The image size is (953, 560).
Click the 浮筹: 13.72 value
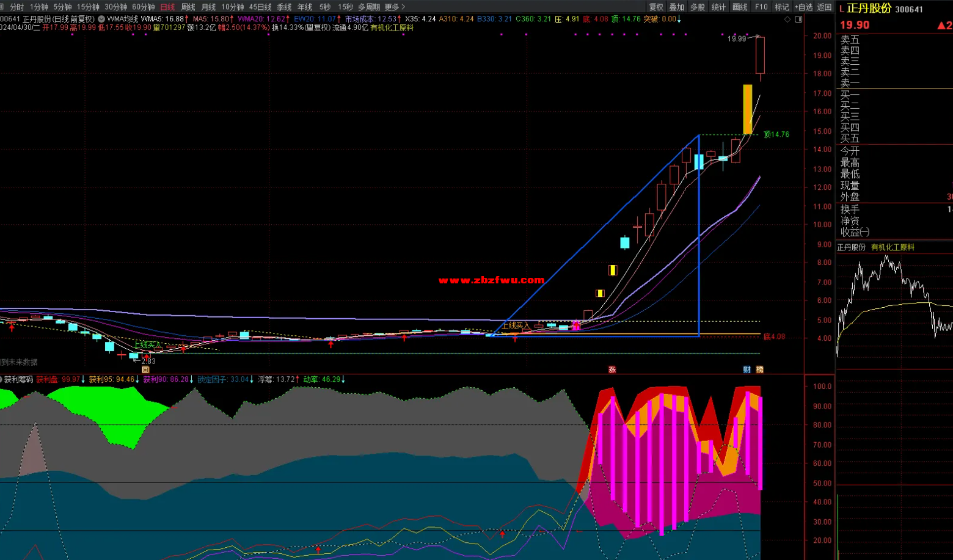point(279,379)
